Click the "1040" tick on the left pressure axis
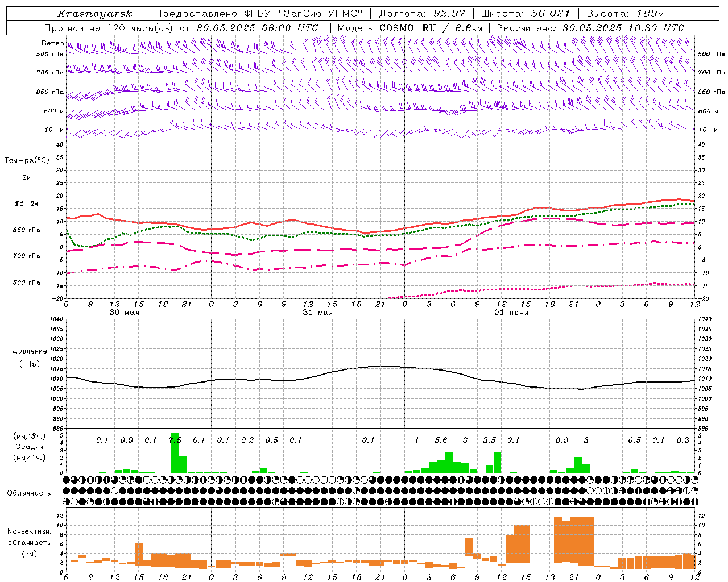Image resolution: width=728 pixels, height=582 pixels. (x=56, y=319)
